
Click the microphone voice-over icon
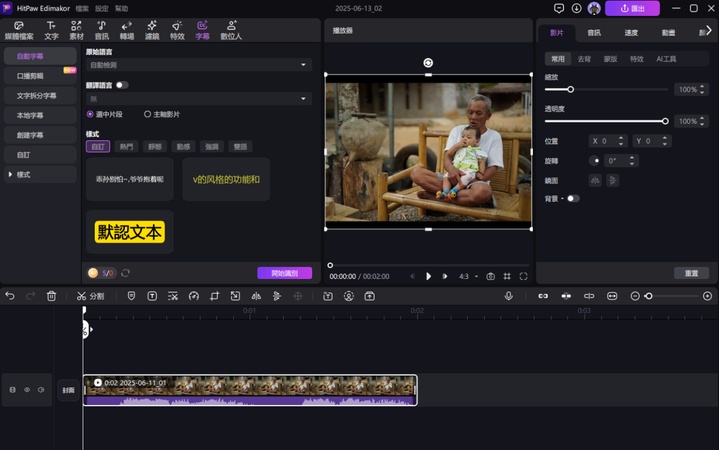[x=509, y=296]
